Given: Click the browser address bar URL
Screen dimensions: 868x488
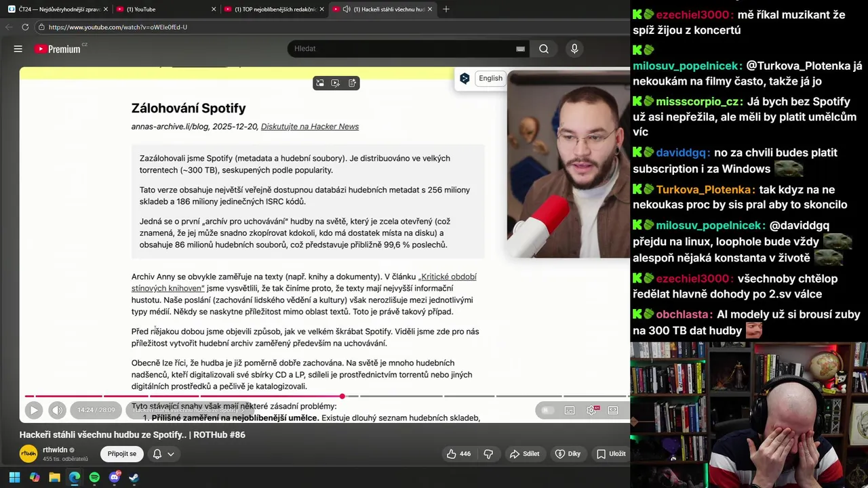Looking at the screenshot, I should [118, 27].
